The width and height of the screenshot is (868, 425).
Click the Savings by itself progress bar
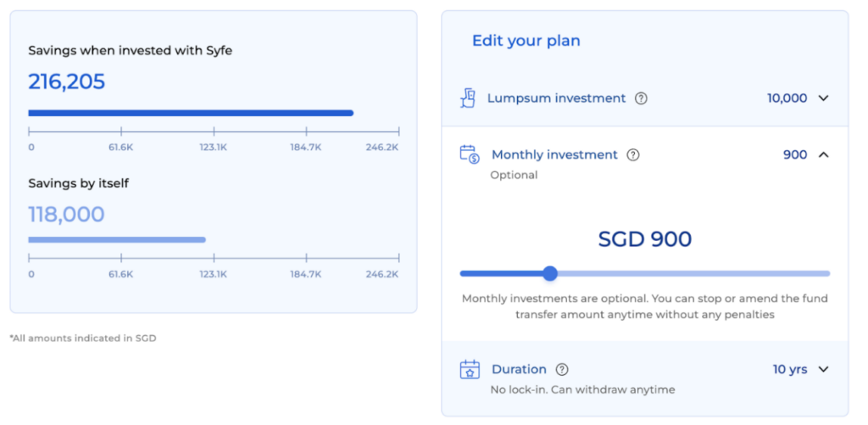click(x=117, y=240)
